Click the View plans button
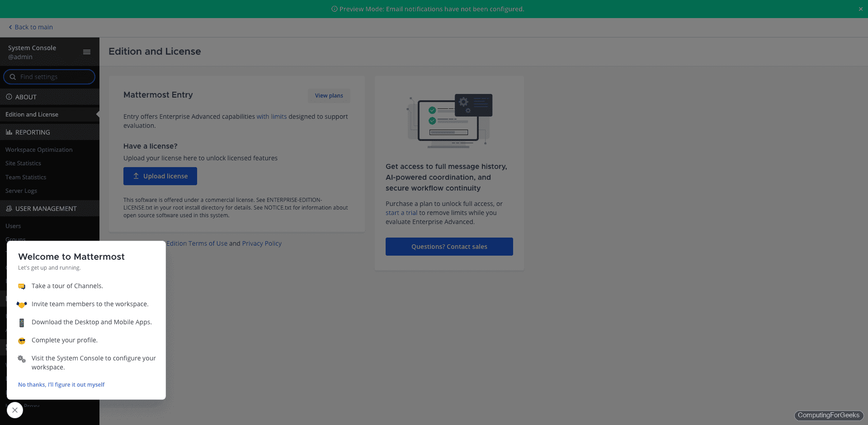 329,95
